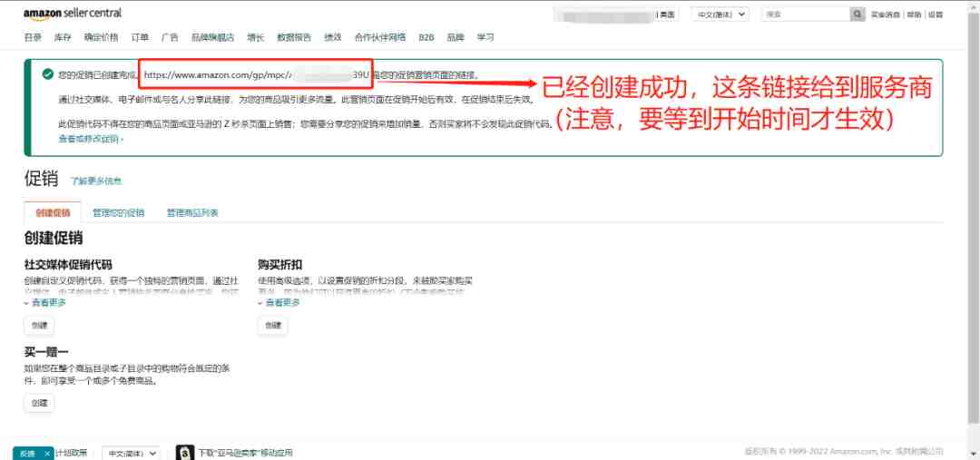Viewport: 980px width, 460px height.
Task: Open 了解更多信息 link beside 促销 heading
Action: (96, 181)
